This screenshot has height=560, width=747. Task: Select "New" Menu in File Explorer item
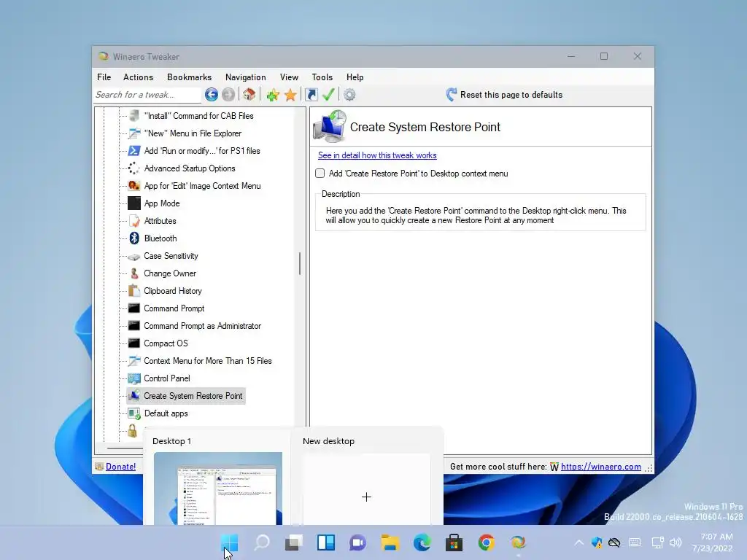point(193,133)
